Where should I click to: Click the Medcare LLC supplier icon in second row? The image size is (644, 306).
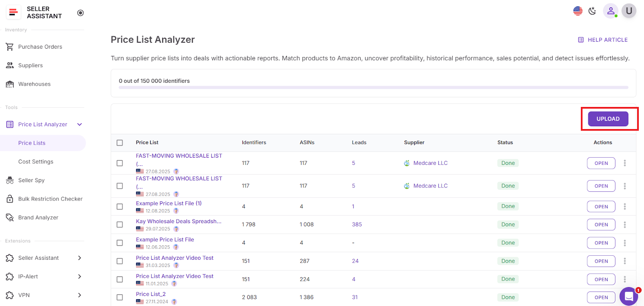(407, 186)
